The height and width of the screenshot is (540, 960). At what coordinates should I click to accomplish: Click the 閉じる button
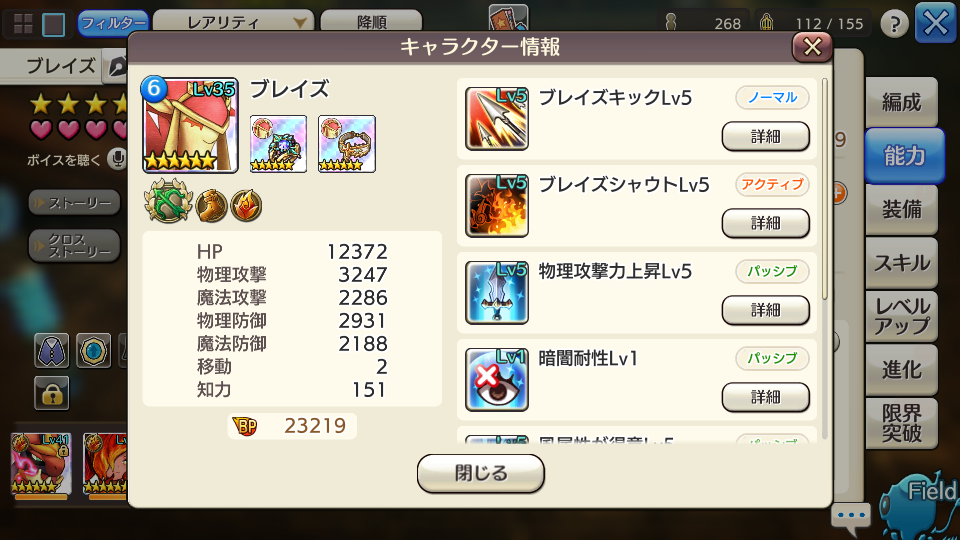(x=481, y=473)
